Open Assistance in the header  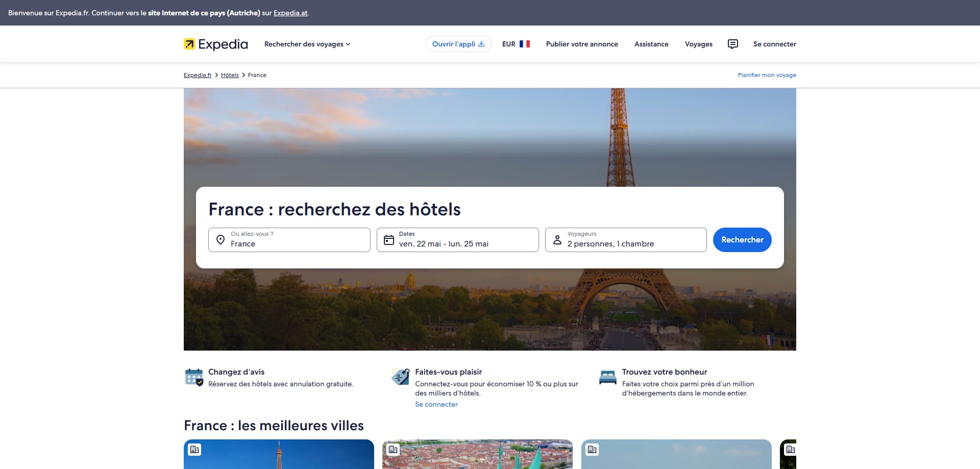tap(651, 44)
